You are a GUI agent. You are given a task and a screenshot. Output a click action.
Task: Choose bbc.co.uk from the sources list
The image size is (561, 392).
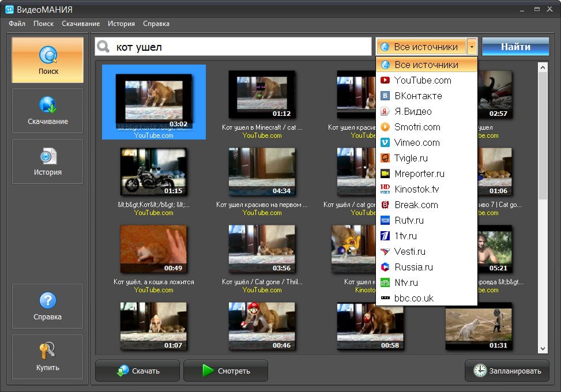(x=427, y=298)
